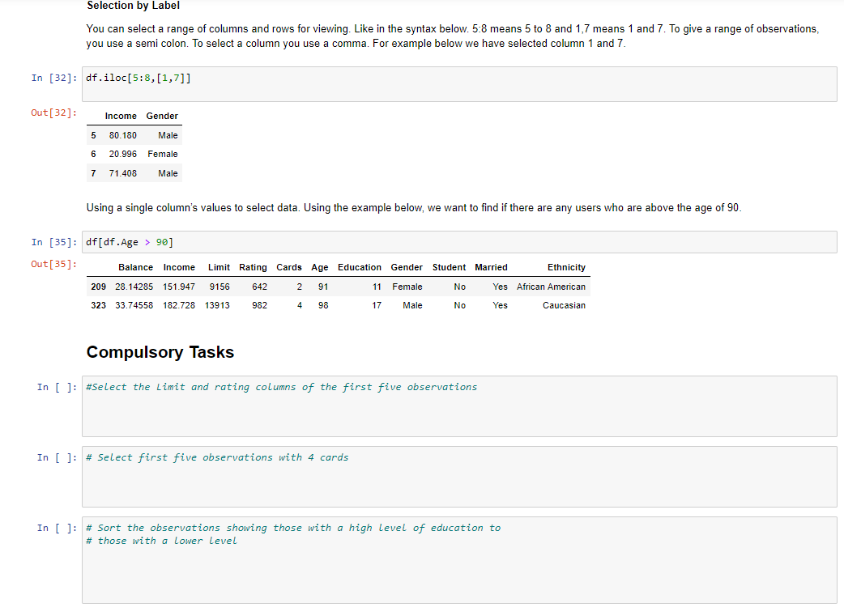Click the Compulsory Tasks heading
Screen dimensions: 844x616
(x=160, y=352)
